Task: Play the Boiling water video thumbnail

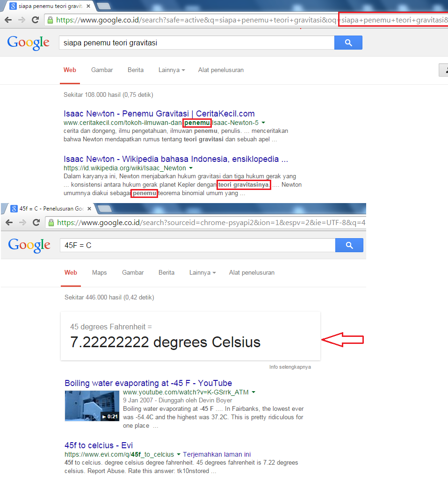Action: pyautogui.click(x=92, y=406)
